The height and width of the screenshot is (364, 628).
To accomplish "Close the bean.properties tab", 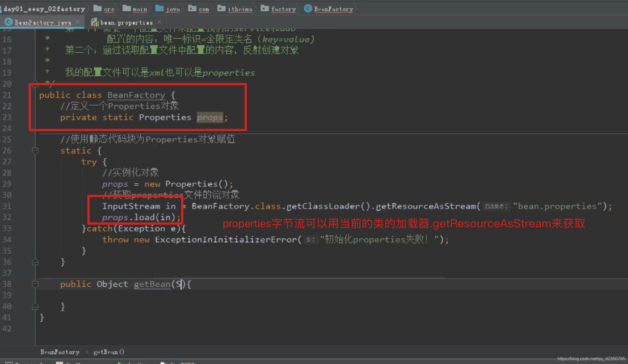I will click(x=159, y=22).
